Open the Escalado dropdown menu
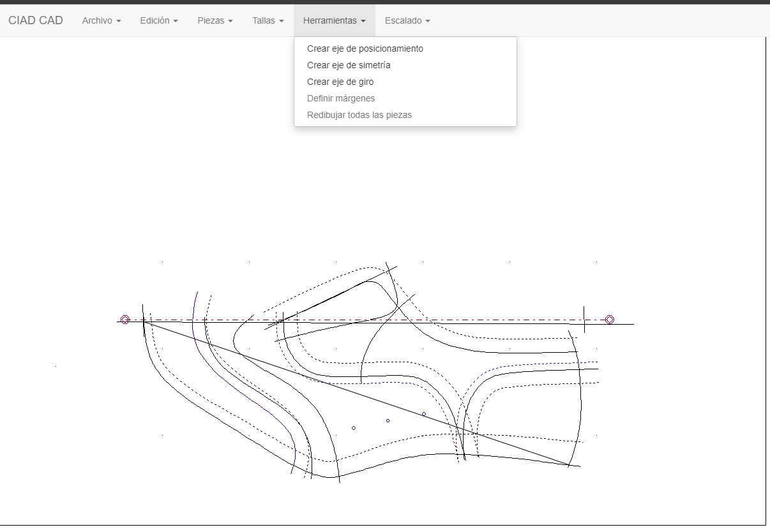This screenshot has height=532, width=770. point(407,20)
